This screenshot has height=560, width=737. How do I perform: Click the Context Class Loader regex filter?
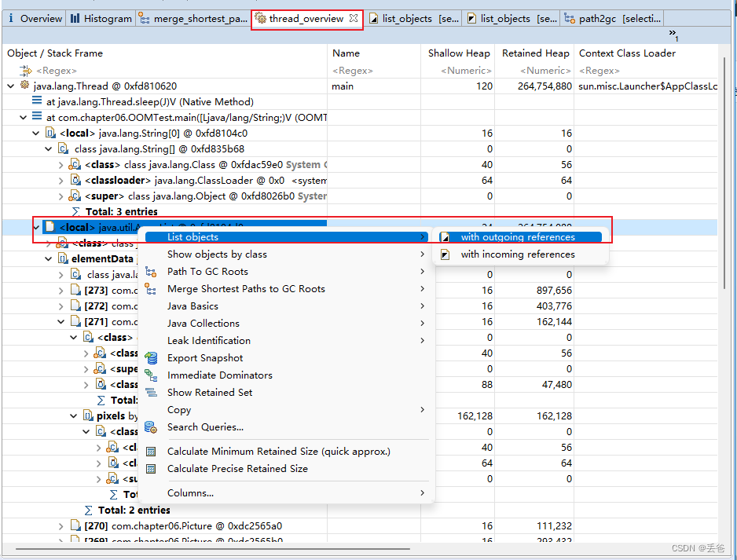599,71
